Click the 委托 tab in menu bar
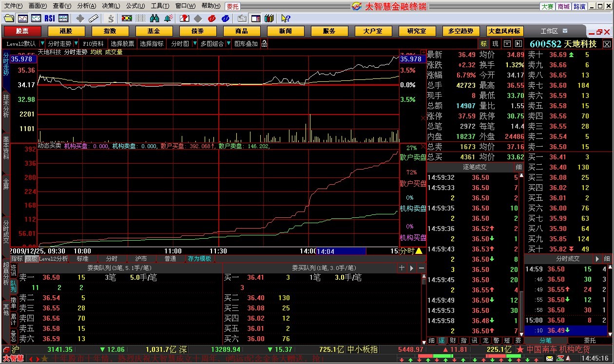Image resolution: width=614 pixels, height=364 pixels. (x=232, y=6)
